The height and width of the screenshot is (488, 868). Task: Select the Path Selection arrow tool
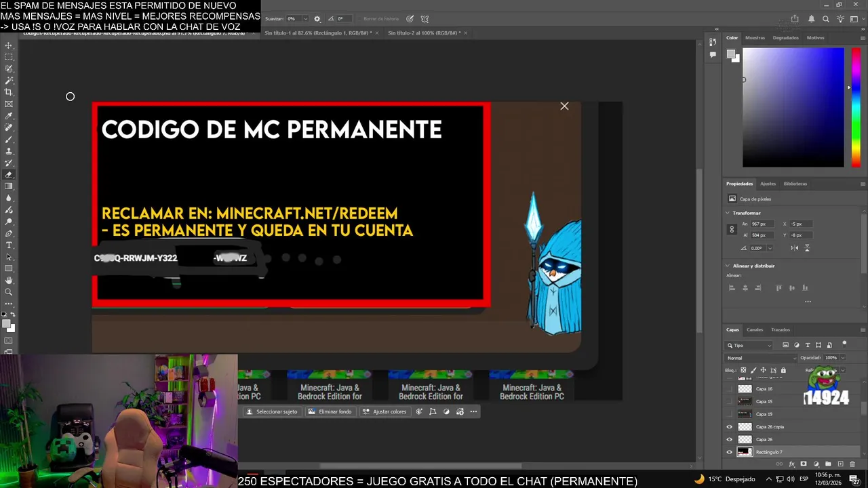pos(9,257)
